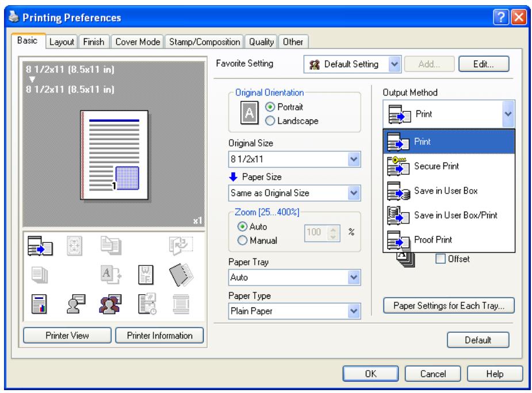Click the Default button

[x=478, y=340]
